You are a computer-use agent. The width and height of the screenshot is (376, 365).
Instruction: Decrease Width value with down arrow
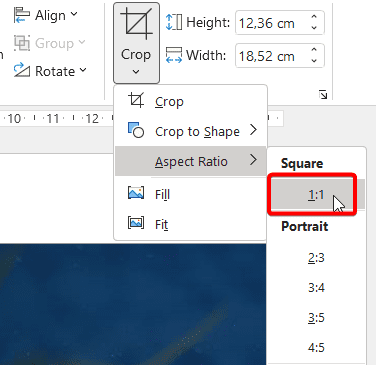coord(314,60)
